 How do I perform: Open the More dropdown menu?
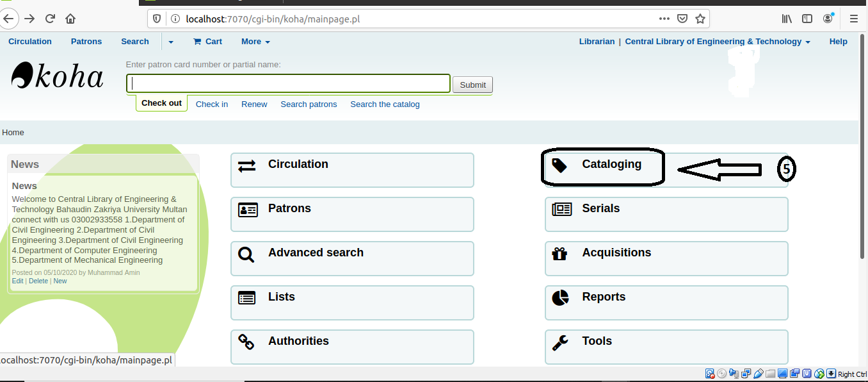[x=255, y=42]
